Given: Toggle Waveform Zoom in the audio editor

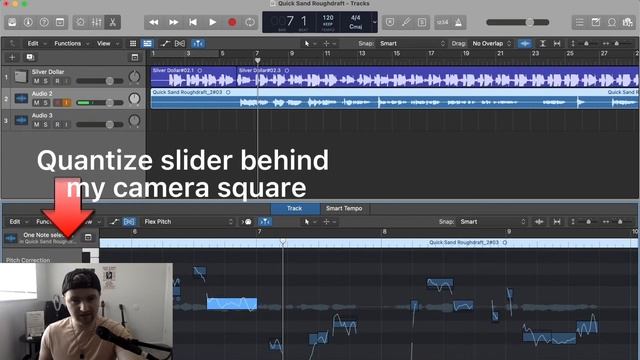Looking at the screenshot, I should (539, 222).
